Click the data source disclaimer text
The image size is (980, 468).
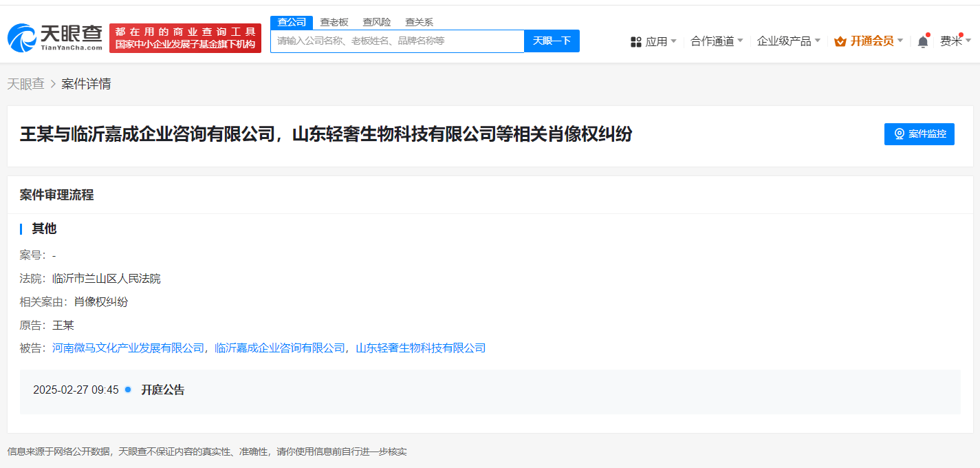pos(207,452)
